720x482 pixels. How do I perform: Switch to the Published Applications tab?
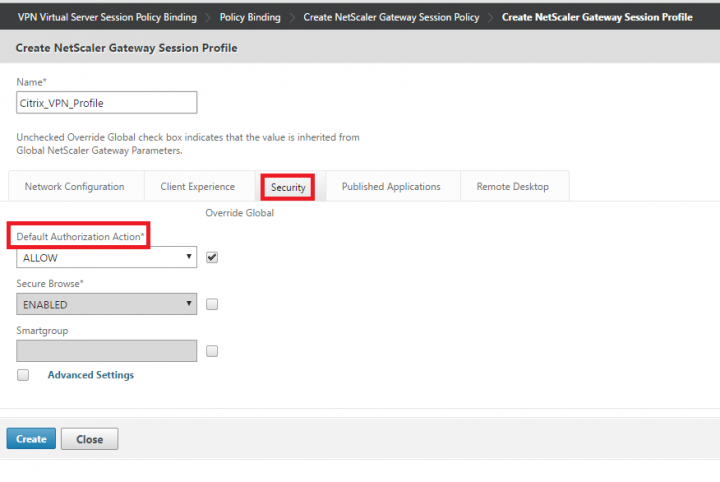(x=391, y=187)
